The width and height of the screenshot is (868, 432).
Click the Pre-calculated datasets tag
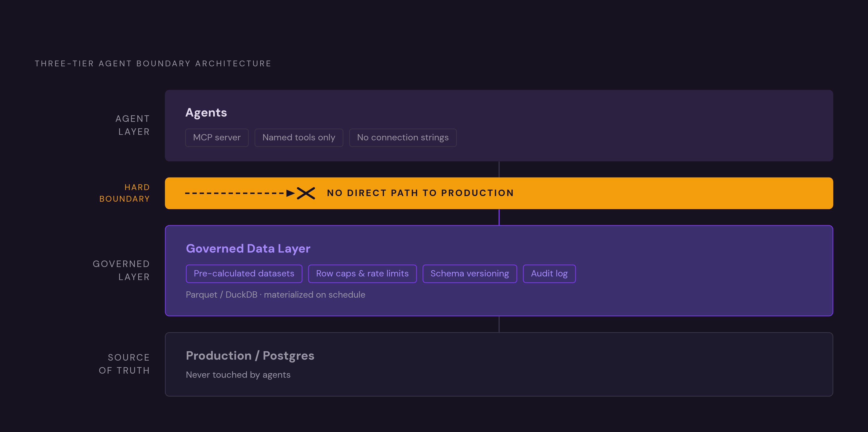click(244, 274)
